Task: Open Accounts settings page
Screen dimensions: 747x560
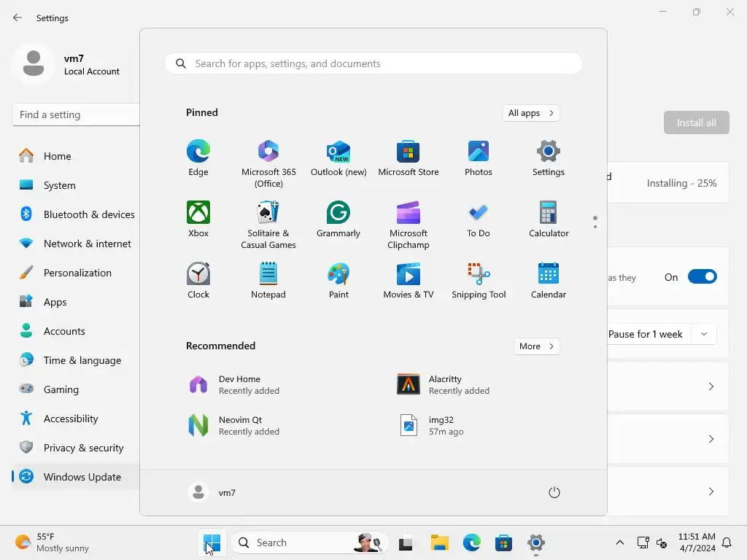Action: pyautogui.click(x=76, y=331)
